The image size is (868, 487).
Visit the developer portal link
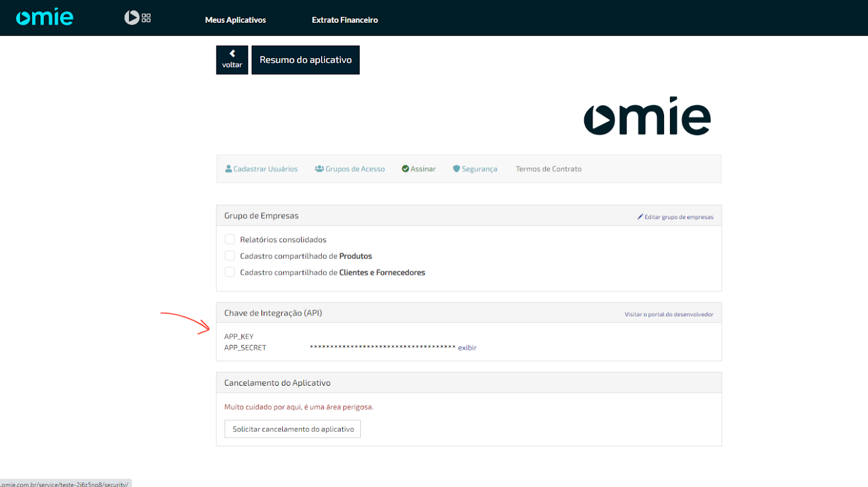point(669,315)
